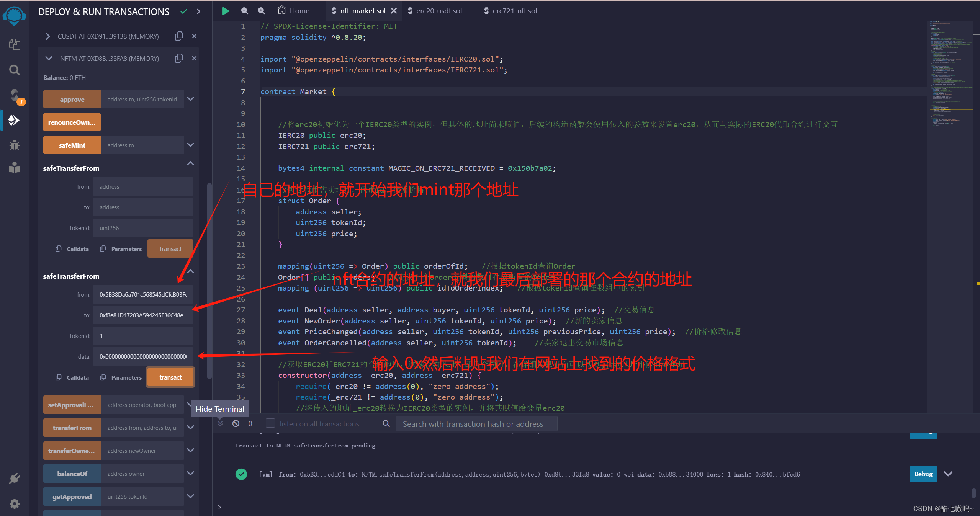Click the double-chevron hide terminal icon
Image resolution: width=980 pixels, height=516 pixels.
(x=220, y=423)
